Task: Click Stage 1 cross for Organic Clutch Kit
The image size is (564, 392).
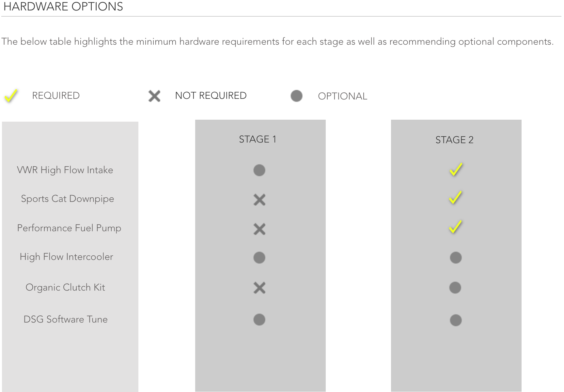Action: pyautogui.click(x=259, y=288)
